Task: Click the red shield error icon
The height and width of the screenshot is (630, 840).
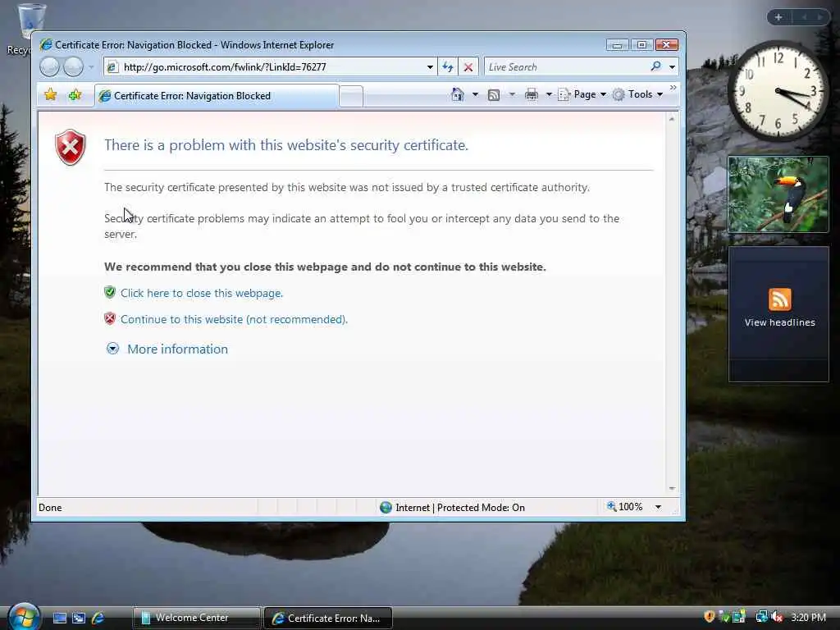Action: 71,147
